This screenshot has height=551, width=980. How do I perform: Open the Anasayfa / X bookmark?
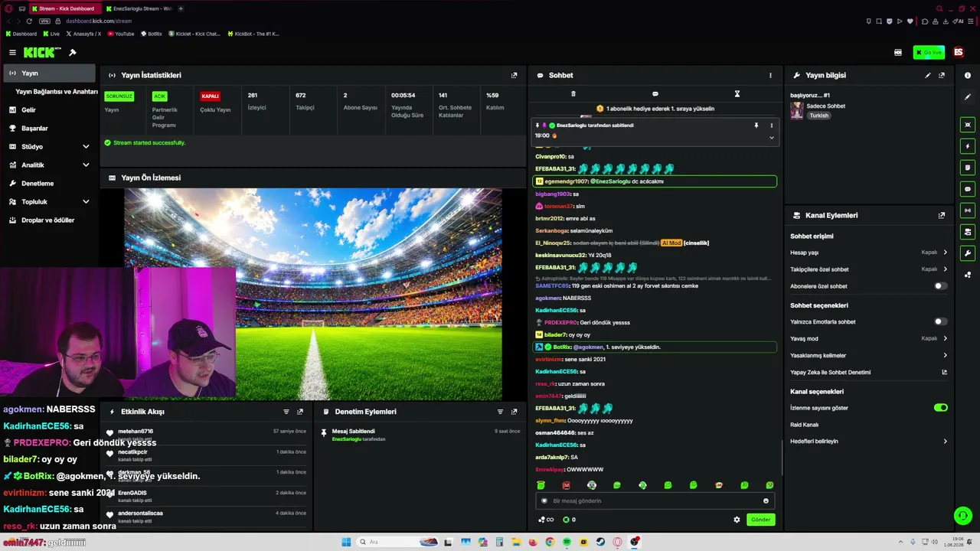click(x=84, y=34)
